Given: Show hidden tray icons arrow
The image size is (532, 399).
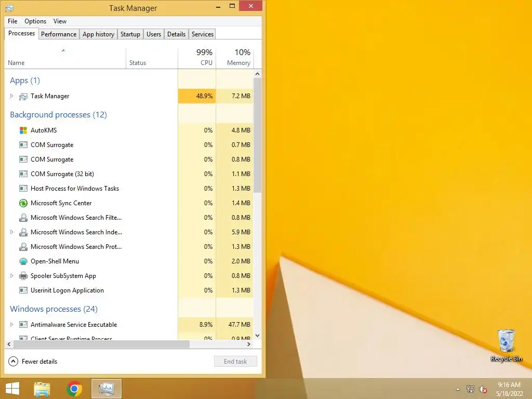Looking at the screenshot, I should click(x=458, y=389).
